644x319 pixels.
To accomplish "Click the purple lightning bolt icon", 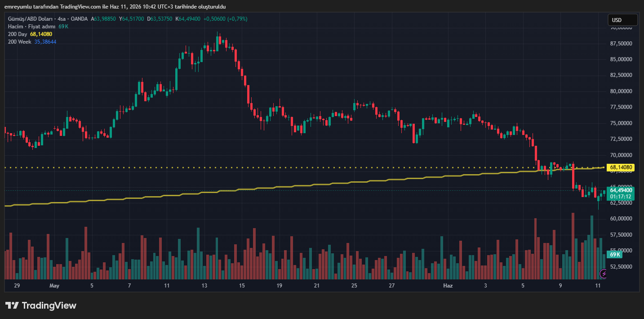I will [x=604, y=273].
